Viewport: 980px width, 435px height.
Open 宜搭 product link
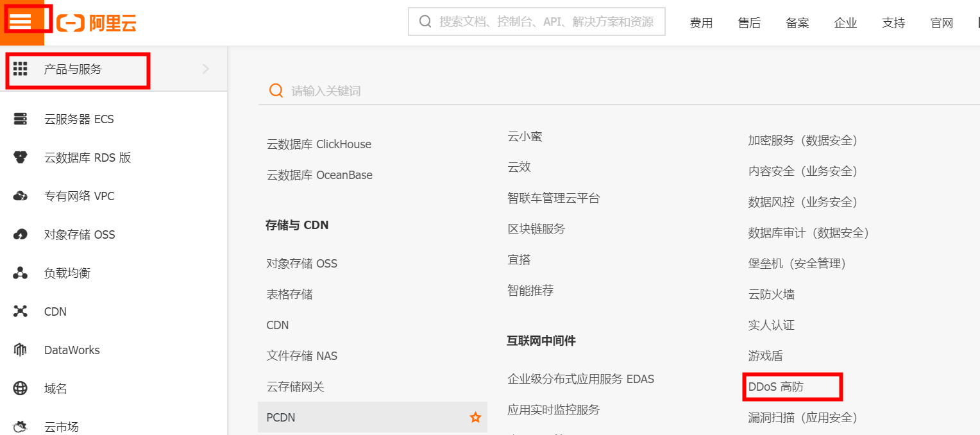[x=519, y=260]
